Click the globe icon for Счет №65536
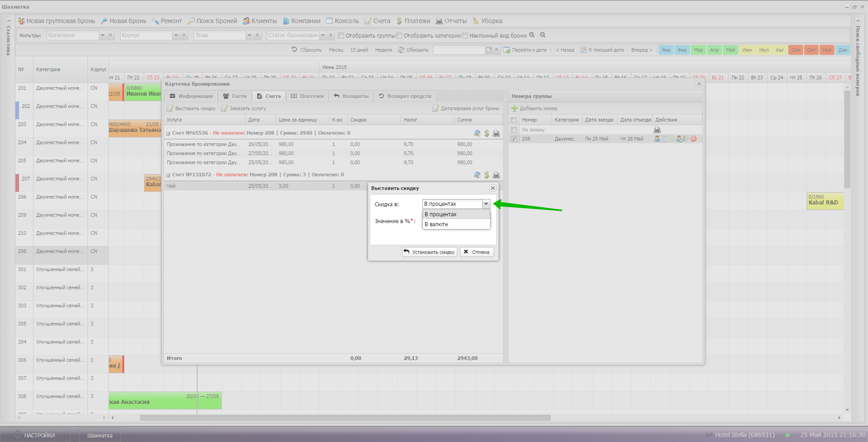This screenshot has height=442, width=868. click(x=477, y=133)
